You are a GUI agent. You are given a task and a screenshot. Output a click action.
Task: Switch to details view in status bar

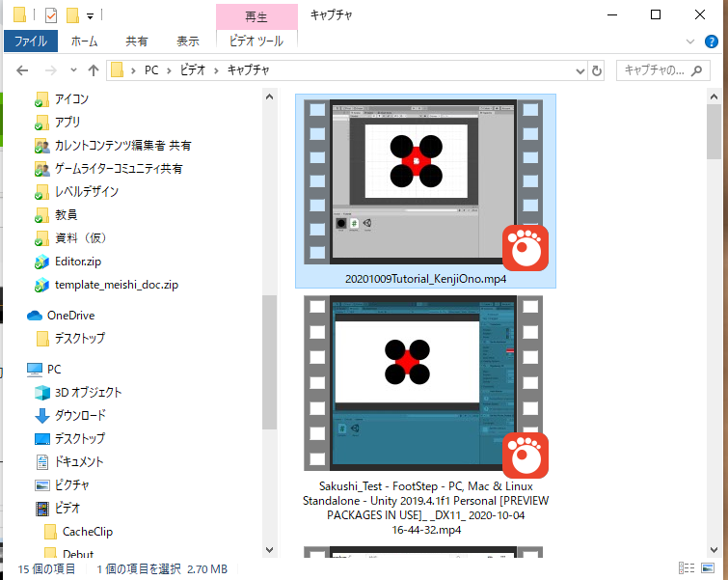[687, 567]
